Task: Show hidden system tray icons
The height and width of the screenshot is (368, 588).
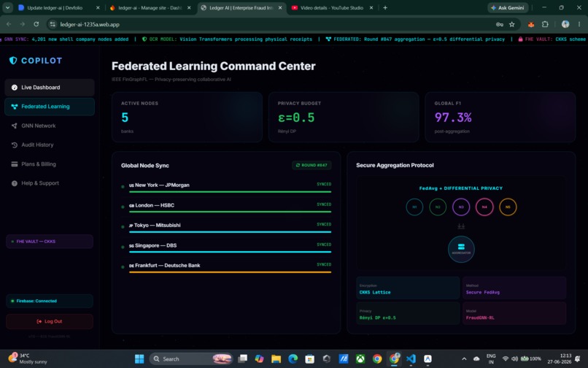Action: 464,359
